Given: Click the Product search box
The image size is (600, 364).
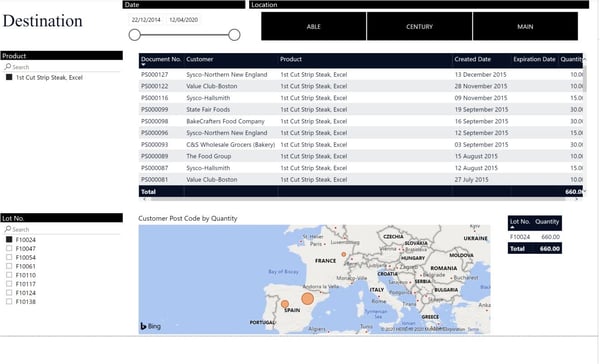Looking at the screenshot, I should [62, 67].
